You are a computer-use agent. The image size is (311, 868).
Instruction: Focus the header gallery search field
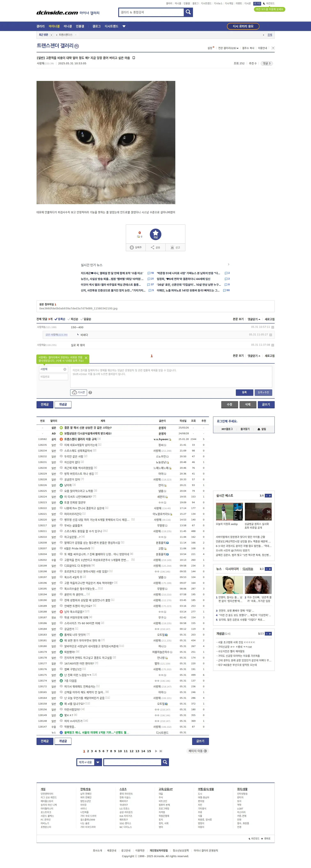(151, 12)
